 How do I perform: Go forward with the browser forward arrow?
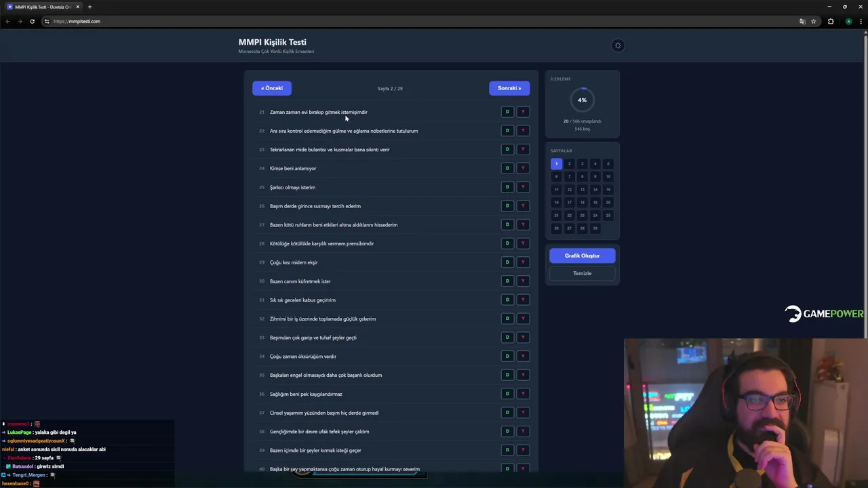pos(20,21)
